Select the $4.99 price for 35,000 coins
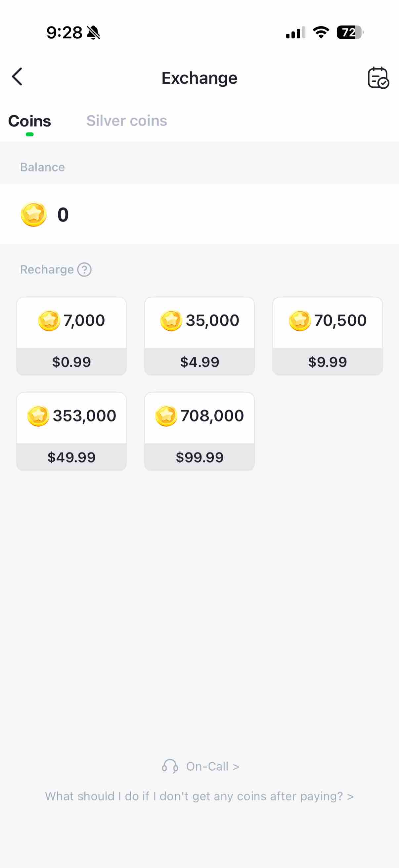This screenshot has width=399, height=868. tap(199, 362)
